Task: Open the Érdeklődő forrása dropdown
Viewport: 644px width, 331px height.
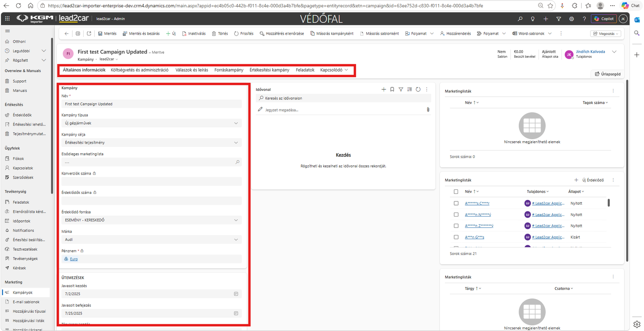Action: click(x=151, y=220)
